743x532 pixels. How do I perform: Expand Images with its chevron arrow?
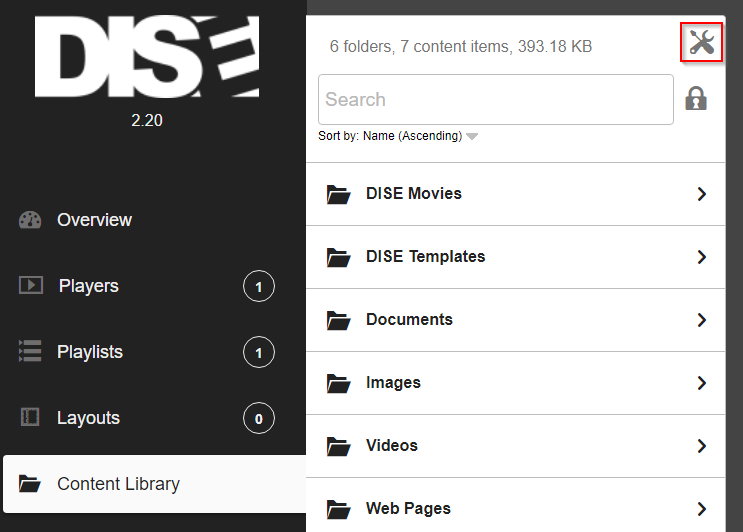pos(702,383)
